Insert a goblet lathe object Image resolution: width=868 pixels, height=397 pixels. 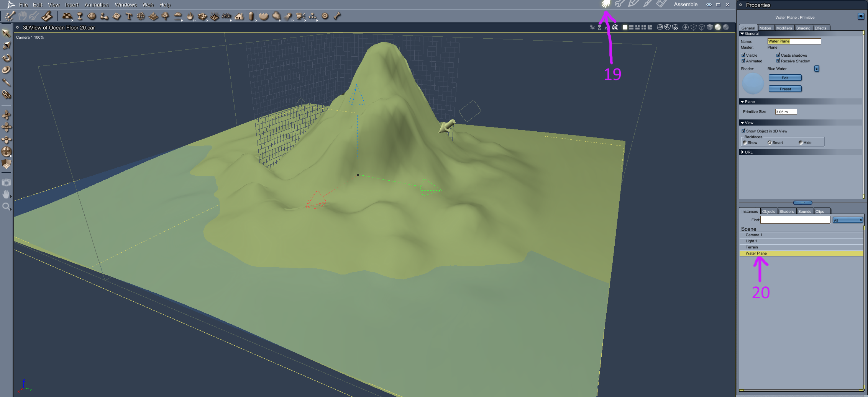coord(80,16)
